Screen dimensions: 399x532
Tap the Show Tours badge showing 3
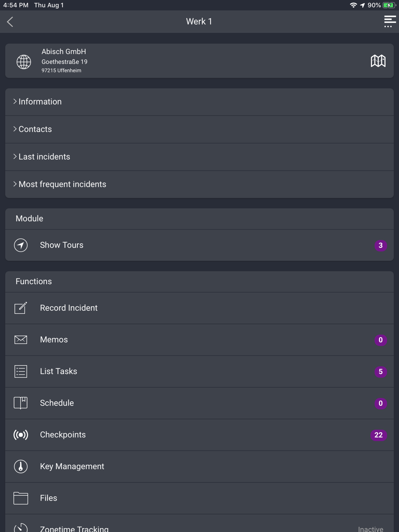click(x=380, y=245)
